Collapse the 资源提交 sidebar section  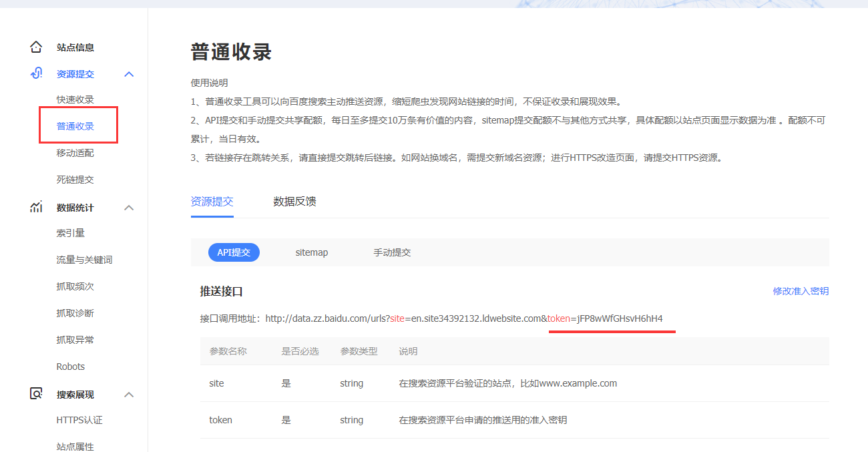click(x=129, y=73)
